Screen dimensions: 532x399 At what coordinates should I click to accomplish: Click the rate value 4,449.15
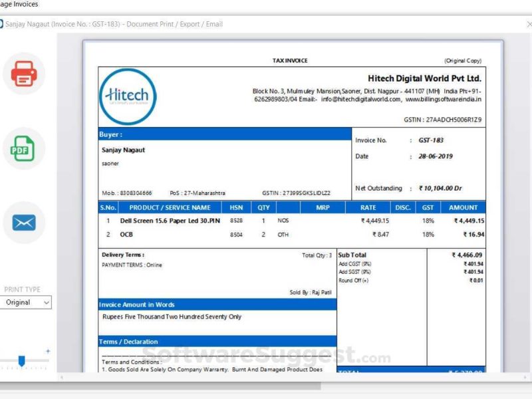click(375, 221)
